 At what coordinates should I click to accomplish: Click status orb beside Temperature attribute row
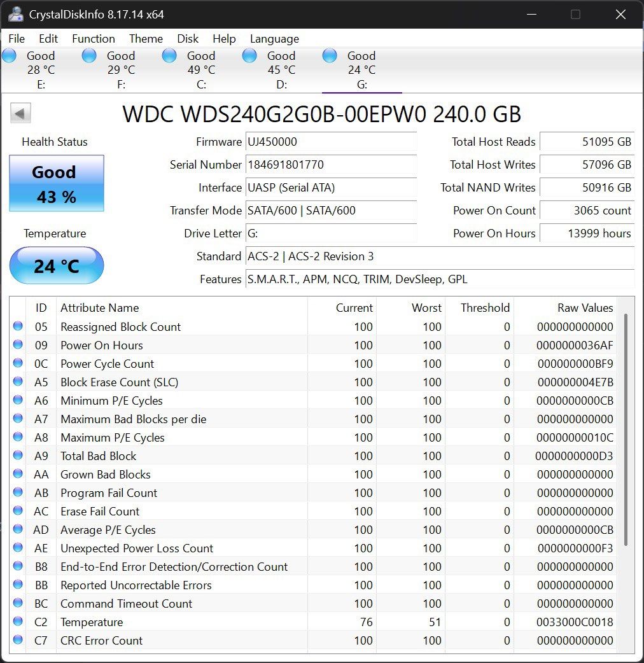(x=18, y=622)
